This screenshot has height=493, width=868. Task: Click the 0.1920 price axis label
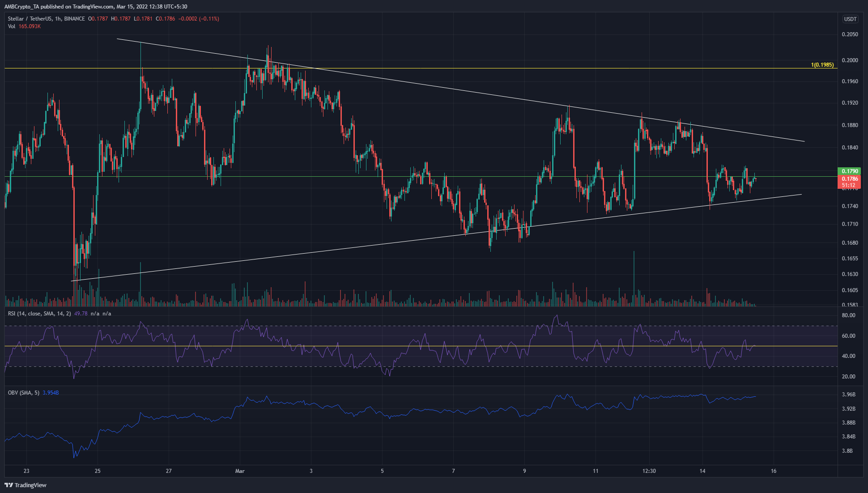850,103
